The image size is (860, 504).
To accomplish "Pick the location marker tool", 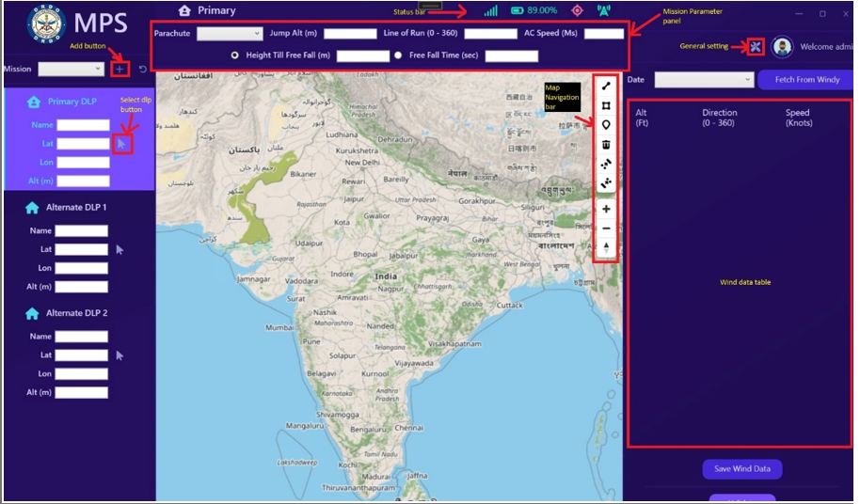I will pos(606,125).
